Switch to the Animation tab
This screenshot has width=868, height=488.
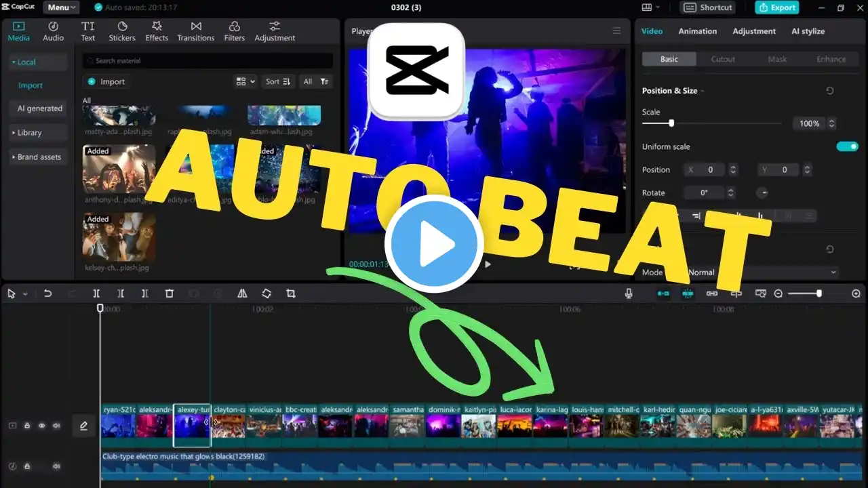(x=697, y=31)
